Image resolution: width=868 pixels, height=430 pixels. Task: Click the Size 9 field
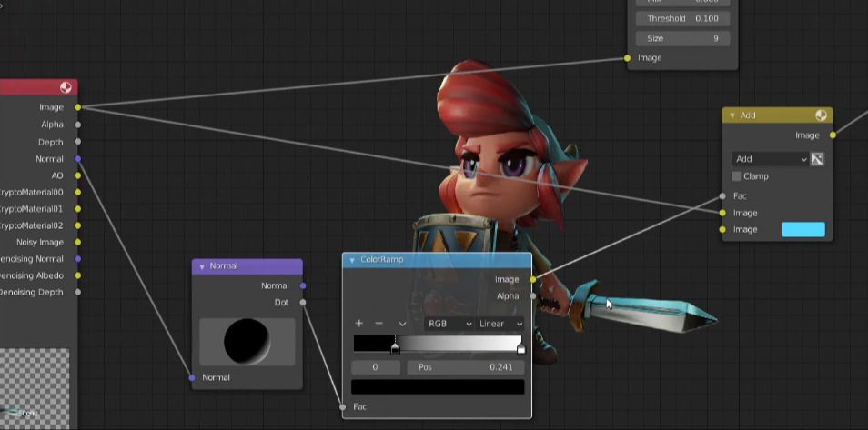point(682,39)
